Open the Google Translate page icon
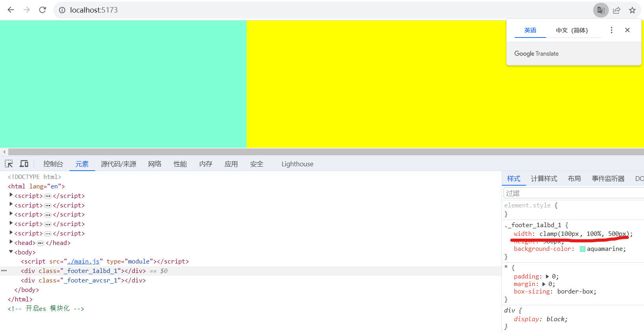Screen dimensions: 644x333 tap(601, 10)
